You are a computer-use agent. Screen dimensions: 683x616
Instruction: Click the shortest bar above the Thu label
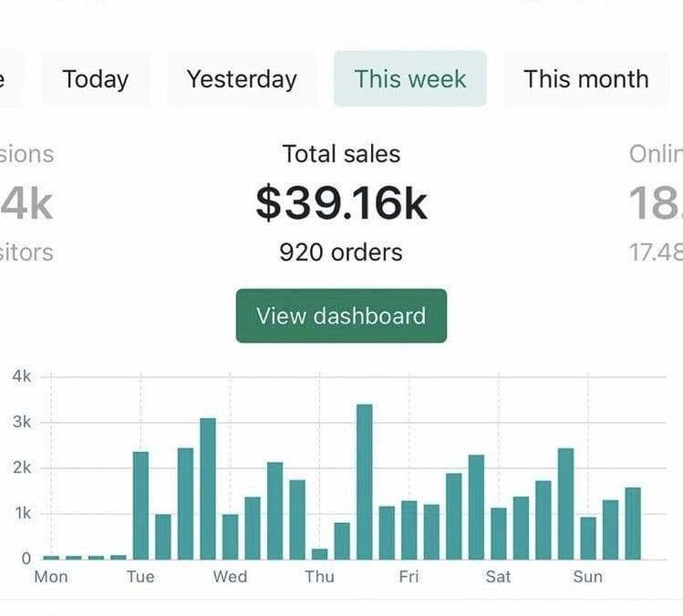click(319, 554)
